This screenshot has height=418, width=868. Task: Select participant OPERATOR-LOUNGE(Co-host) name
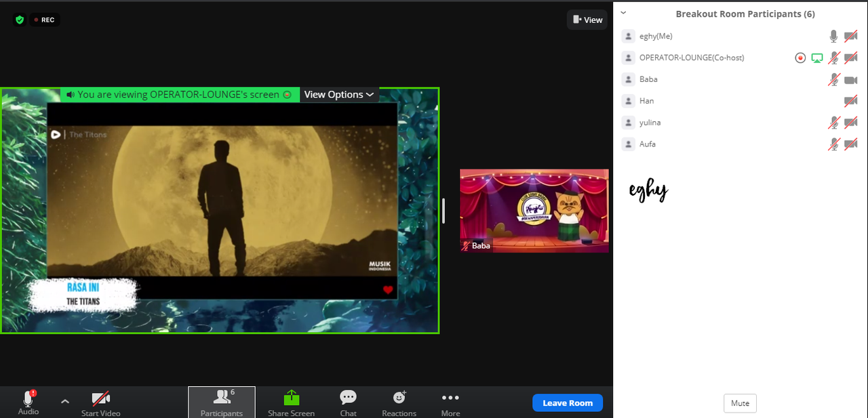tap(692, 58)
